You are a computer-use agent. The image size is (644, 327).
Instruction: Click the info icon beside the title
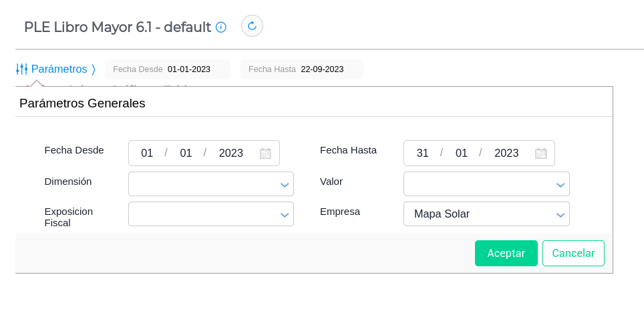coord(221,27)
